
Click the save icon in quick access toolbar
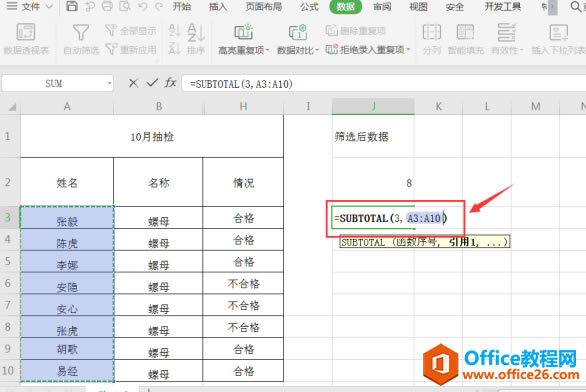[x=72, y=6]
